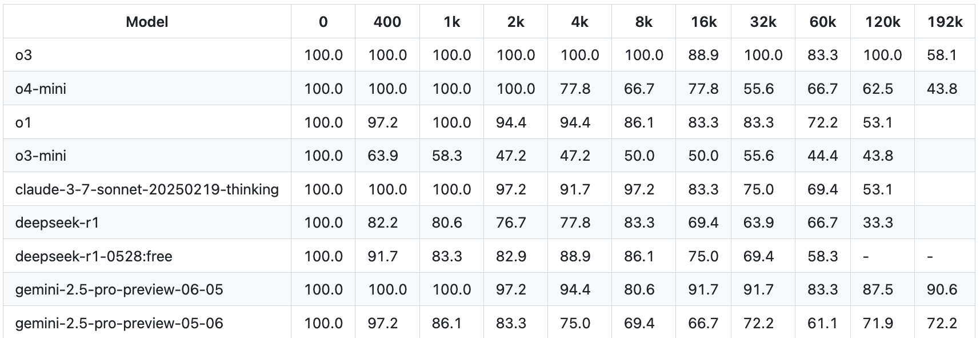Image resolution: width=980 pixels, height=338 pixels.
Task: Select o3's 16k value 88.9
Action: (703, 55)
